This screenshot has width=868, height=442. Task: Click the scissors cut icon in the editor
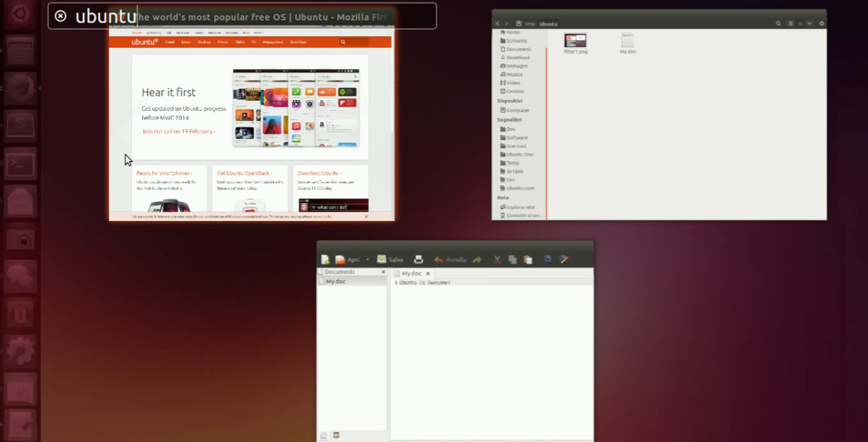coord(497,260)
